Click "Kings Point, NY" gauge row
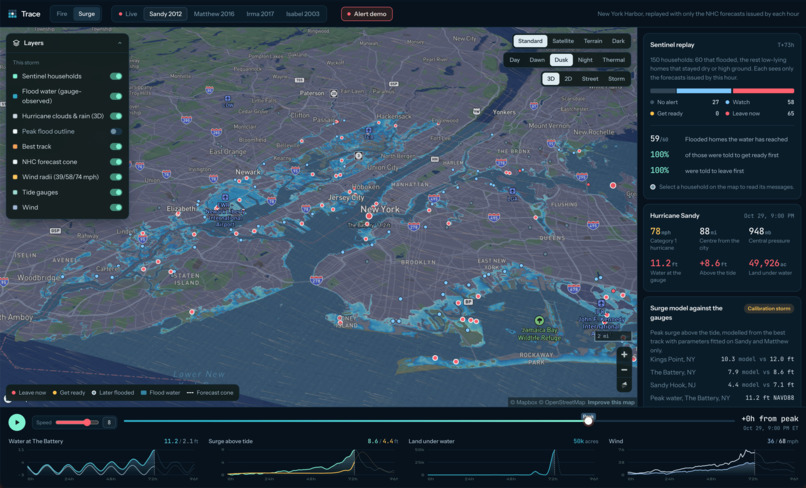 point(722,359)
